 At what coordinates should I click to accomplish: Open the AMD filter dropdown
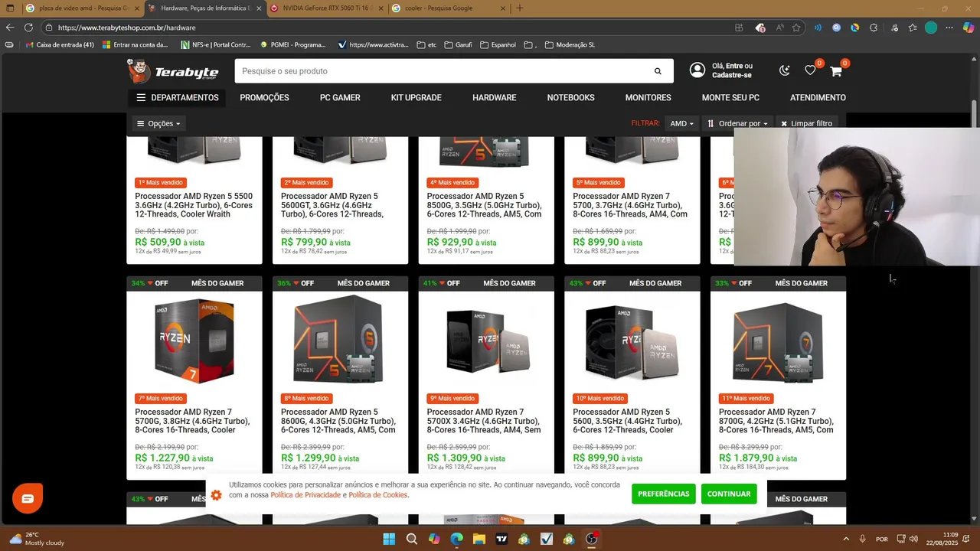click(x=681, y=123)
